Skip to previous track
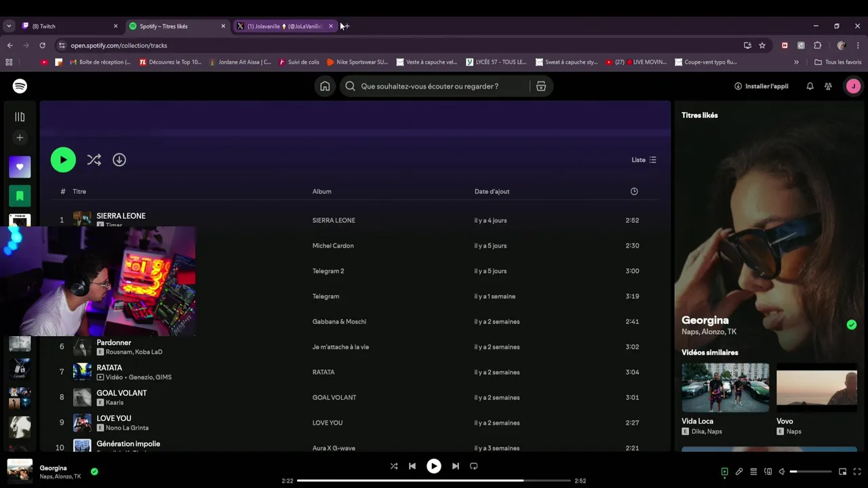The width and height of the screenshot is (868, 488). point(412,466)
